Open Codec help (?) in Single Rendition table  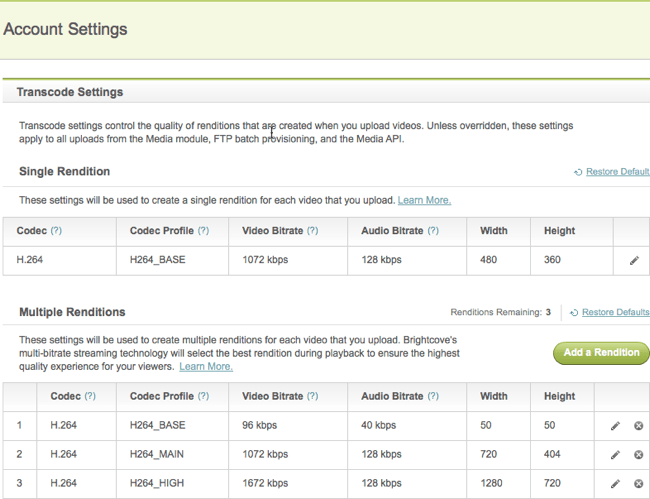coord(56,231)
